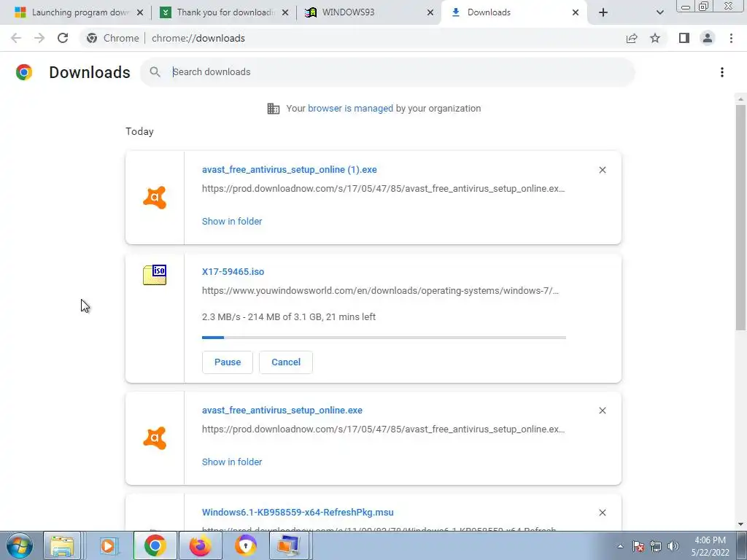Click the prod.downloadnow.com URL under avast (1).exe

(x=384, y=189)
